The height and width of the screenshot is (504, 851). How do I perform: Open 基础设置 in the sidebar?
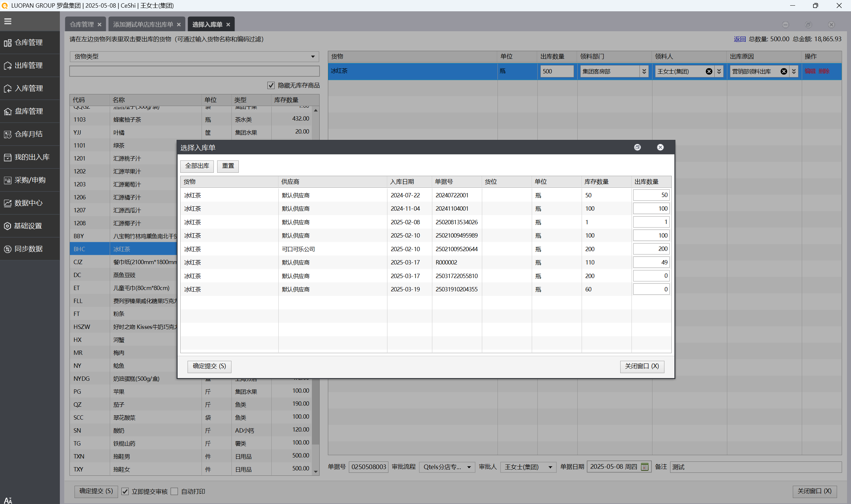click(30, 226)
